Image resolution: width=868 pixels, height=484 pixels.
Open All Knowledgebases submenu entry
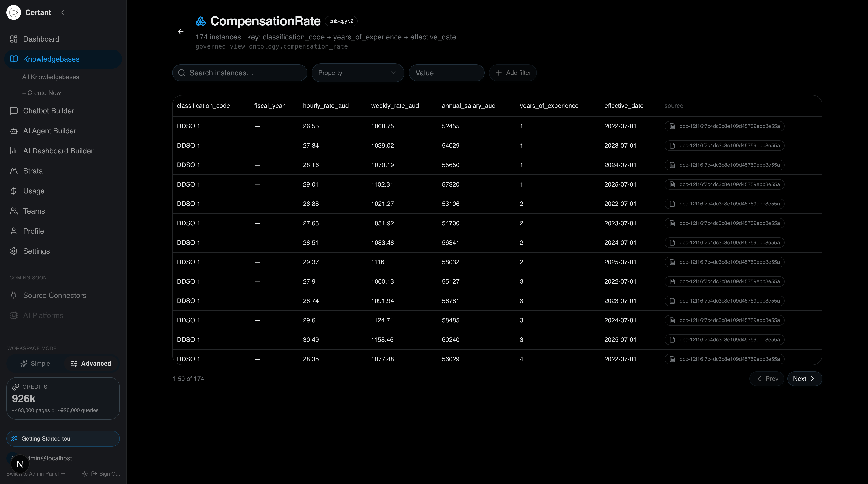click(x=50, y=77)
